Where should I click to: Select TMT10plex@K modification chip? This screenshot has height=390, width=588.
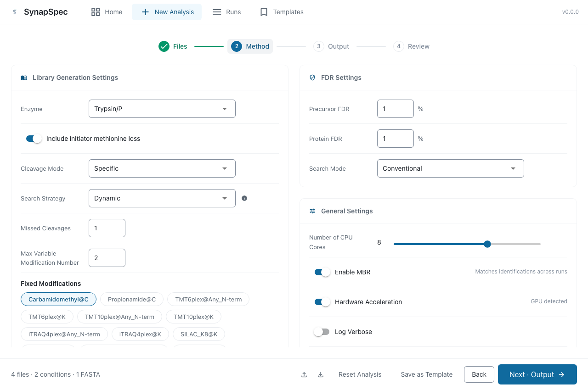(193, 317)
